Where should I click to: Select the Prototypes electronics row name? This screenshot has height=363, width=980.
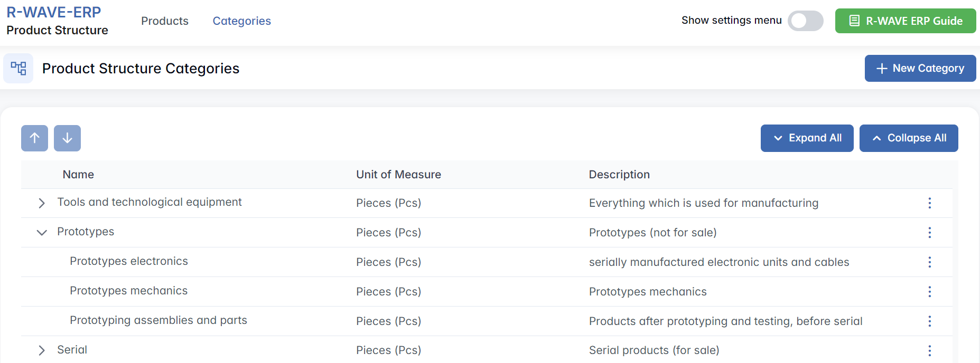coord(129,261)
